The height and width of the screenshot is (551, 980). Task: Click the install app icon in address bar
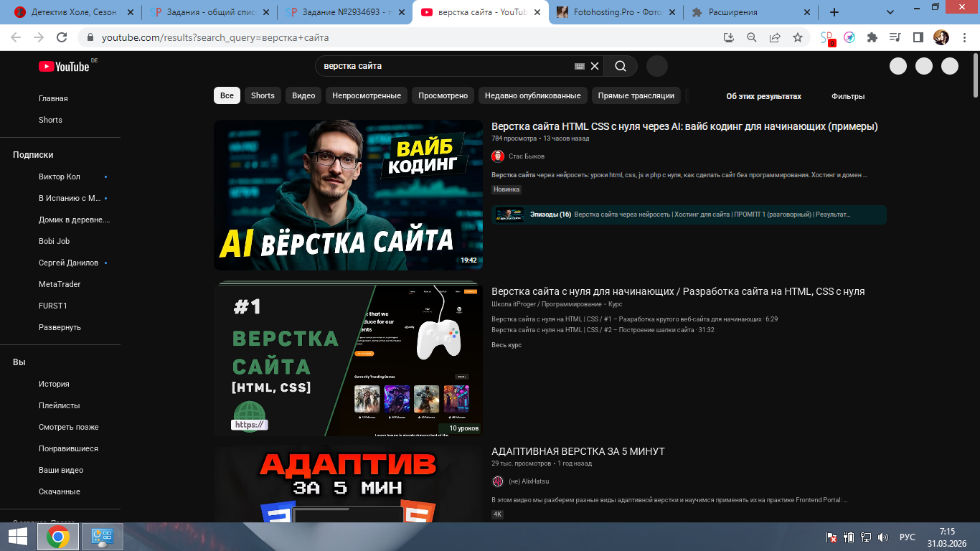click(x=729, y=37)
